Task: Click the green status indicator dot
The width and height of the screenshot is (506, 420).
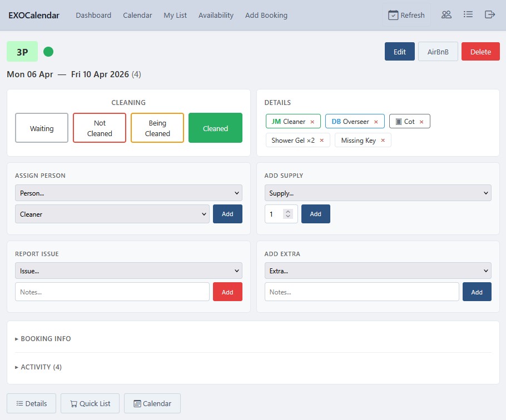Action: click(x=48, y=51)
